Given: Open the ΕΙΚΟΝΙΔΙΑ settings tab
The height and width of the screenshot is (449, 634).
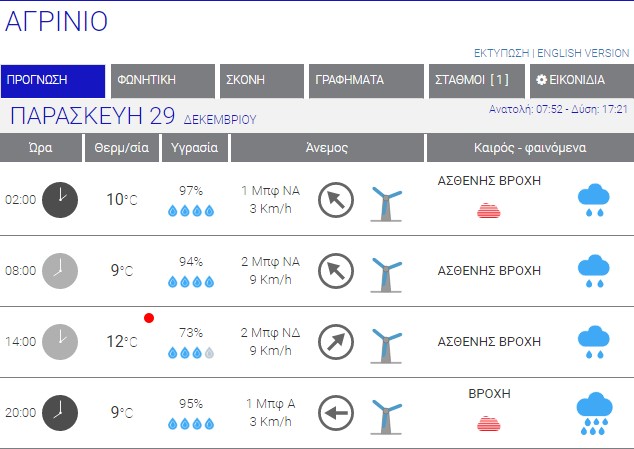Looking at the screenshot, I should [579, 81].
